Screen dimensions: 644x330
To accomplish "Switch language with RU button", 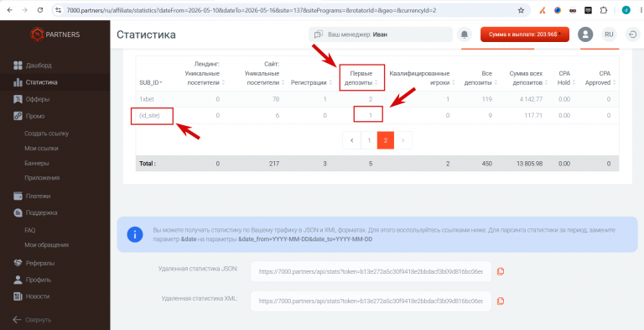I will pyautogui.click(x=609, y=34).
